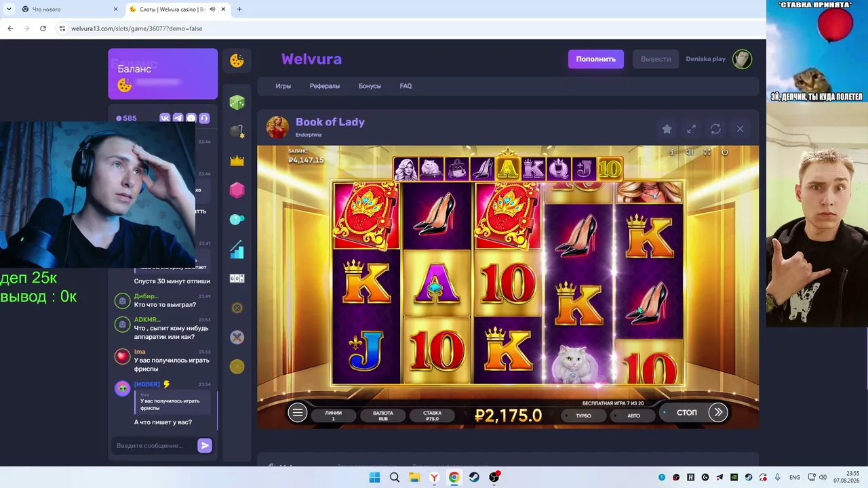Open the Ставка bet amount selector
Image resolution: width=868 pixels, height=488 pixels.
click(x=432, y=415)
